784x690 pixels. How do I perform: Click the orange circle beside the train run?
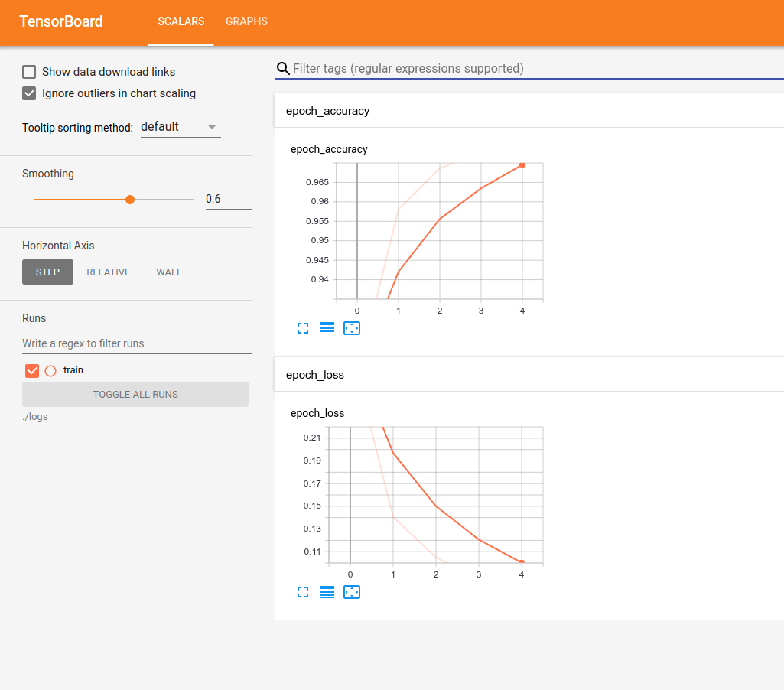(50, 370)
